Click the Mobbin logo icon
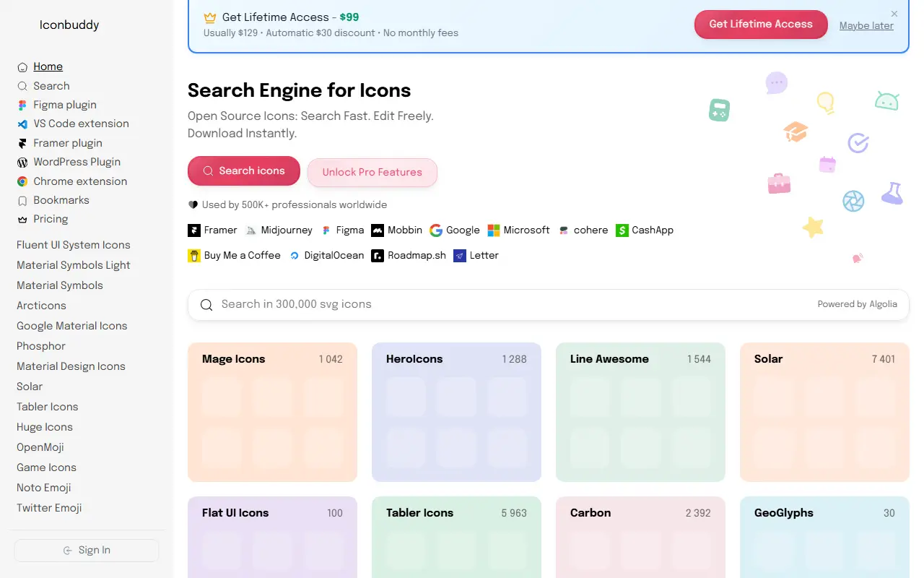Image resolution: width=924 pixels, height=578 pixels. 378,230
